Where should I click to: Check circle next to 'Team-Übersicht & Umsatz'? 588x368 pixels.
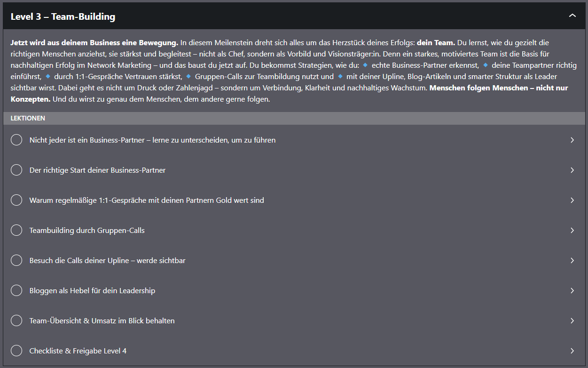coord(16,320)
